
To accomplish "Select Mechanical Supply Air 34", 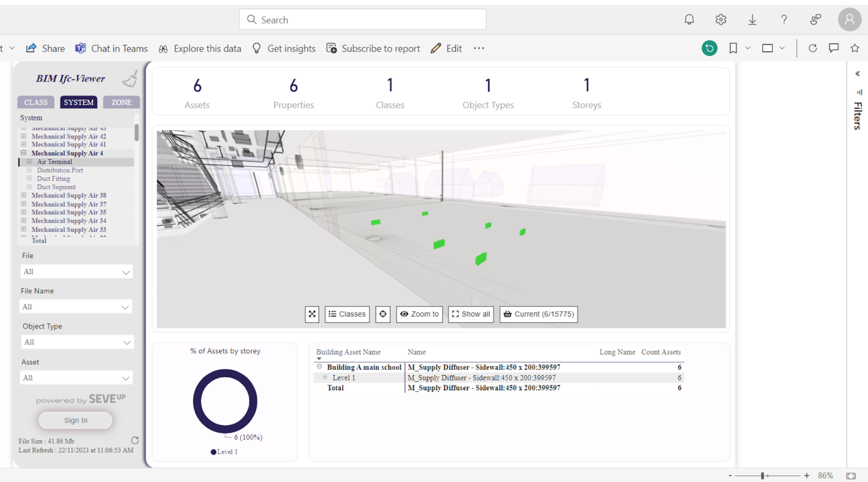I will (x=69, y=221).
